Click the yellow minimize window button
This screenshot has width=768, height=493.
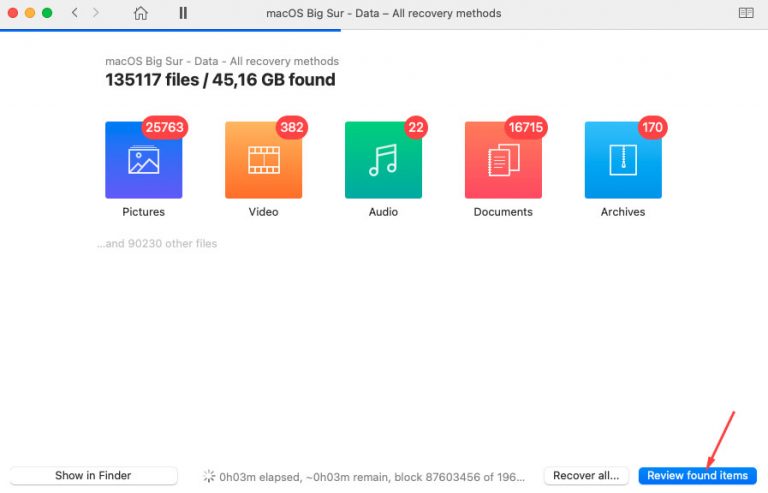pos(30,13)
